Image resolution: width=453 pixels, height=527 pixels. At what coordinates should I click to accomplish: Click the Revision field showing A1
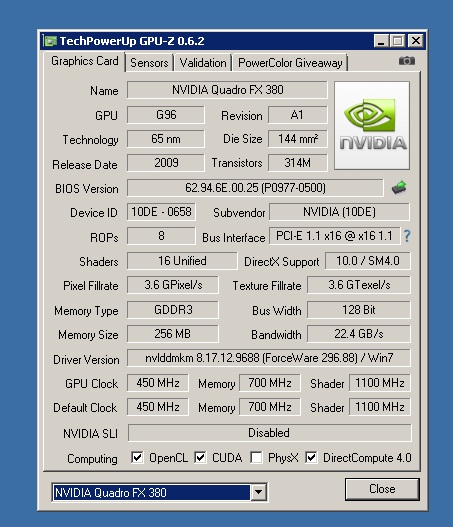[x=297, y=115]
